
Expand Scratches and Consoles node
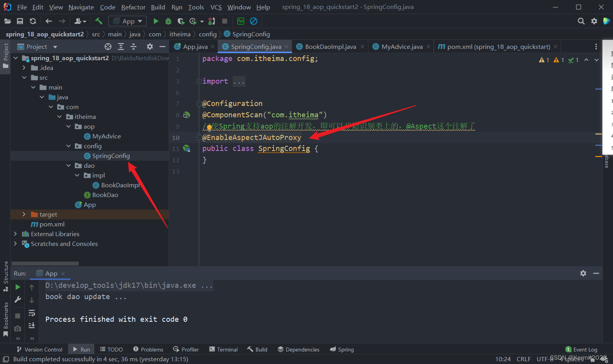pos(15,244)
